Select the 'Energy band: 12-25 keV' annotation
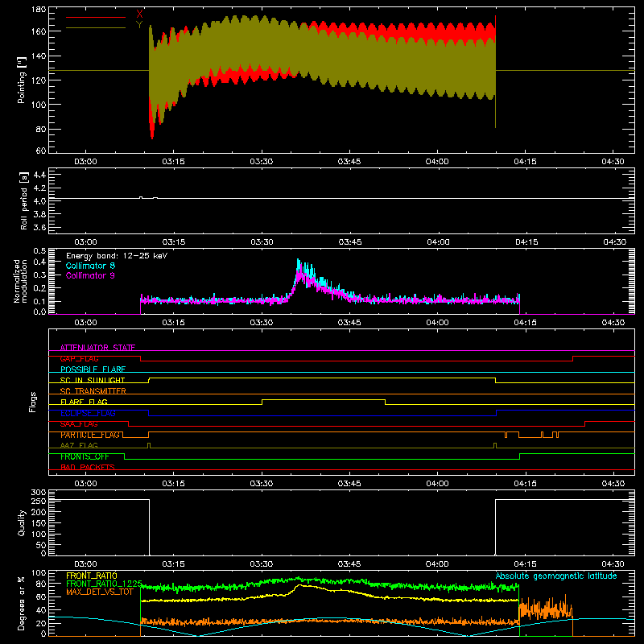644x644 pixels. tap(117, 256)
